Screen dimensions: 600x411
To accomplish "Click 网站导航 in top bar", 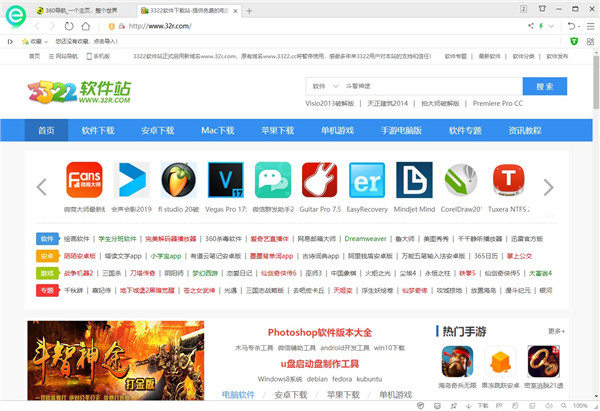I will [x=64, y=56].
